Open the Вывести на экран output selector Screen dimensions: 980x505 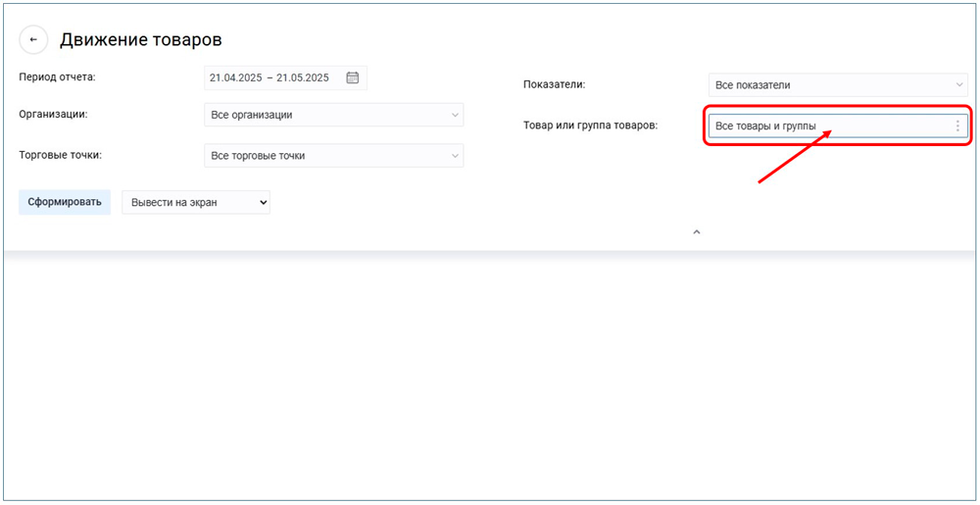195,203
